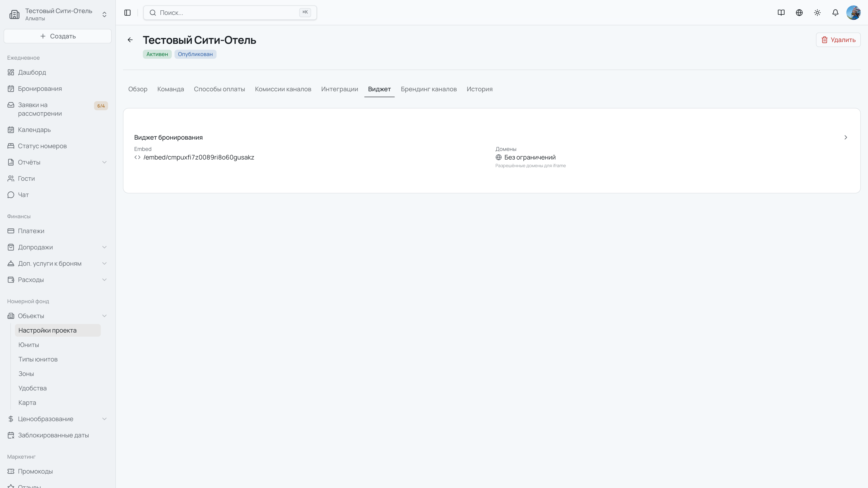Click the Расходы wallet icon
Viewport: 868px width, 488px height.
pyautogui.click(x=11, y=280)
